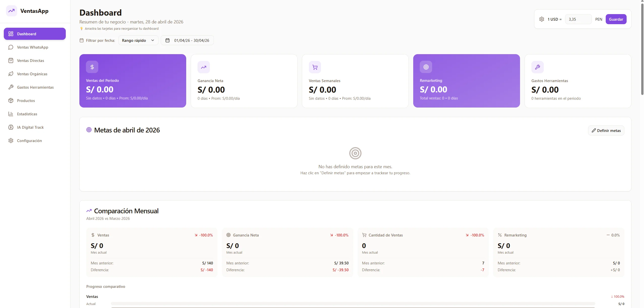Select the Ventas del Periodo card
This screenshot has height=308, width=644.
[133, 81]
